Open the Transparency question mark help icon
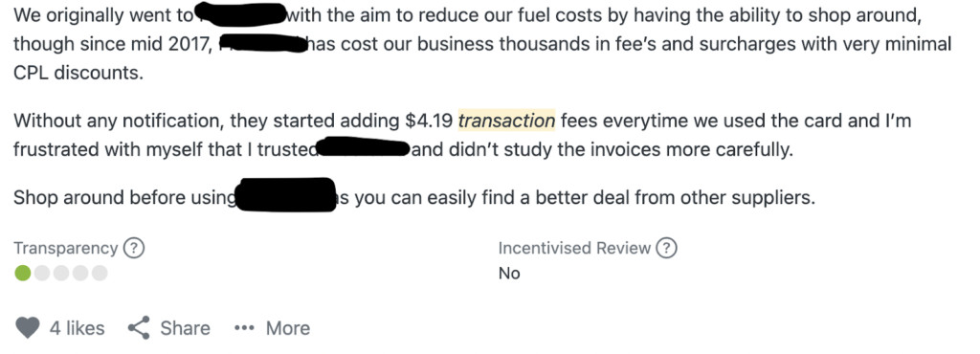 [x=134, y=249]
